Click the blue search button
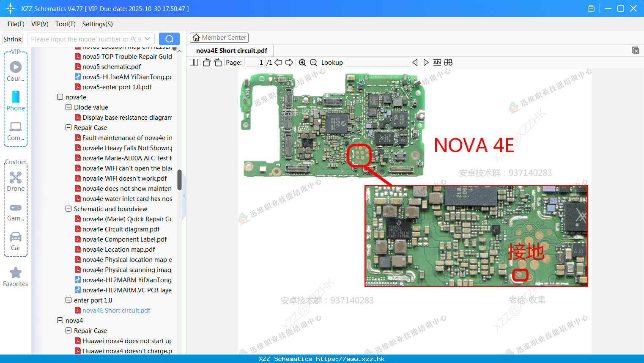This screenshot has height=363, width=644. point(169,39)
